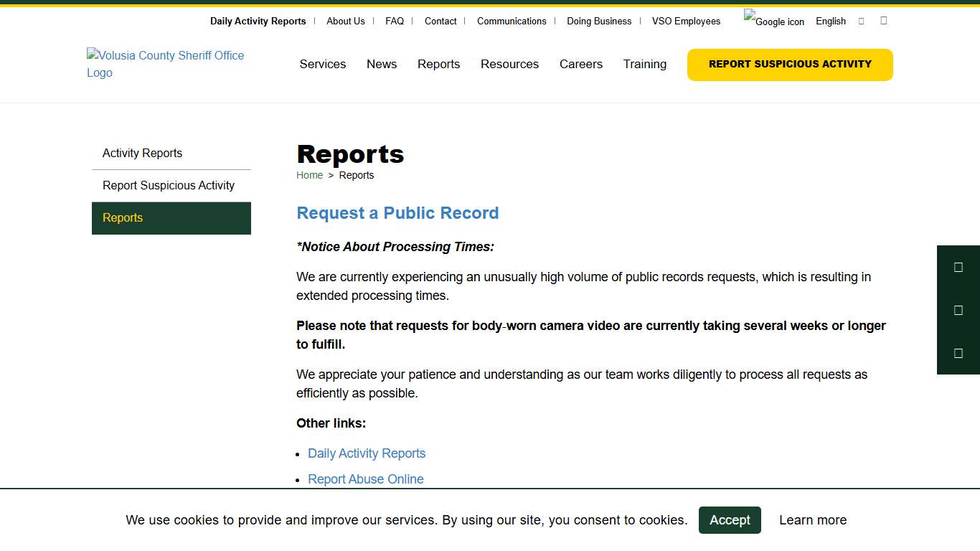Open the FAQ menu item

click(395, 21)
